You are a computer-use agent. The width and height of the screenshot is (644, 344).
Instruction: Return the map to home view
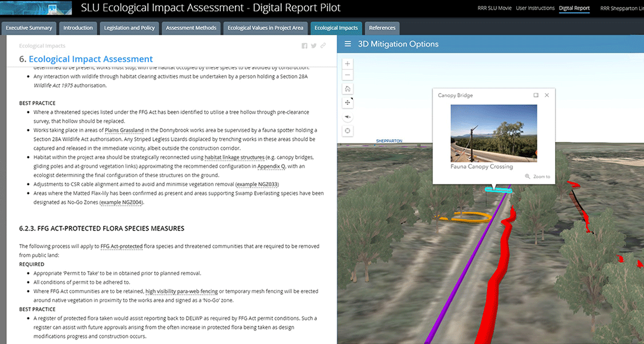(347, 89)
